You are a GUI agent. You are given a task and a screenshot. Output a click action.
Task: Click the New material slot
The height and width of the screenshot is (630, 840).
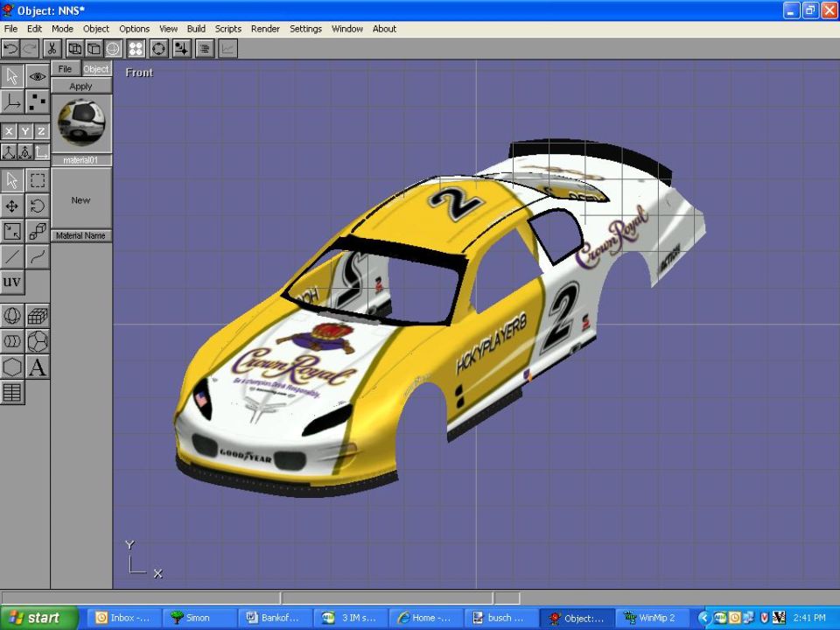tap(81, 199)
